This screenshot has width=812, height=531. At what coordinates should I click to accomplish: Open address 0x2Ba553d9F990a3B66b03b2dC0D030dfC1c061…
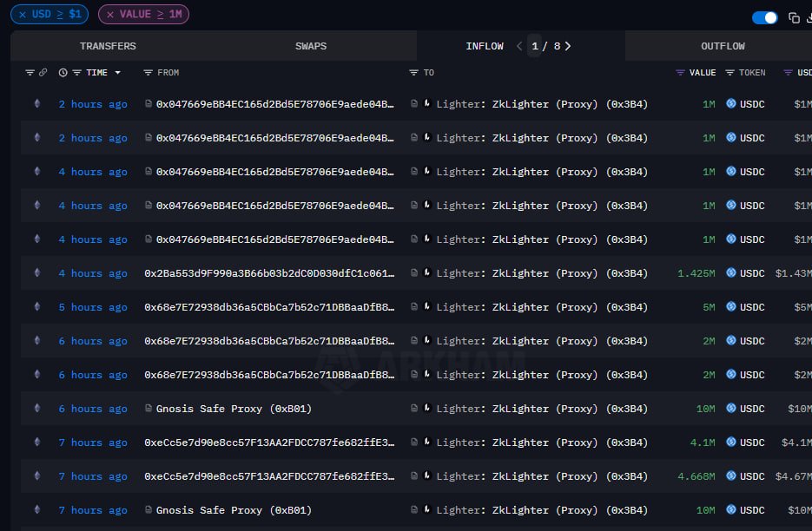[269, 273]
